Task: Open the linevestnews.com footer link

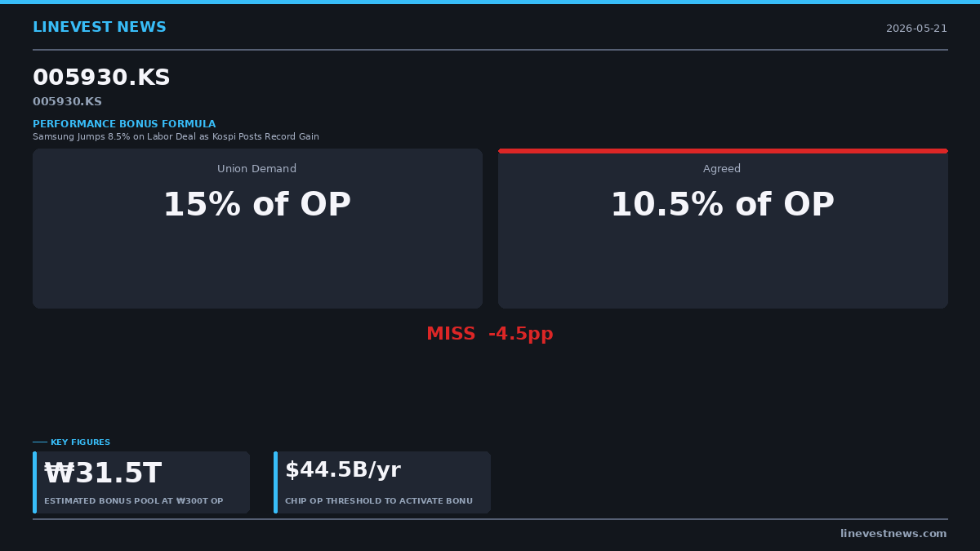Action: (x=893, y=534)
